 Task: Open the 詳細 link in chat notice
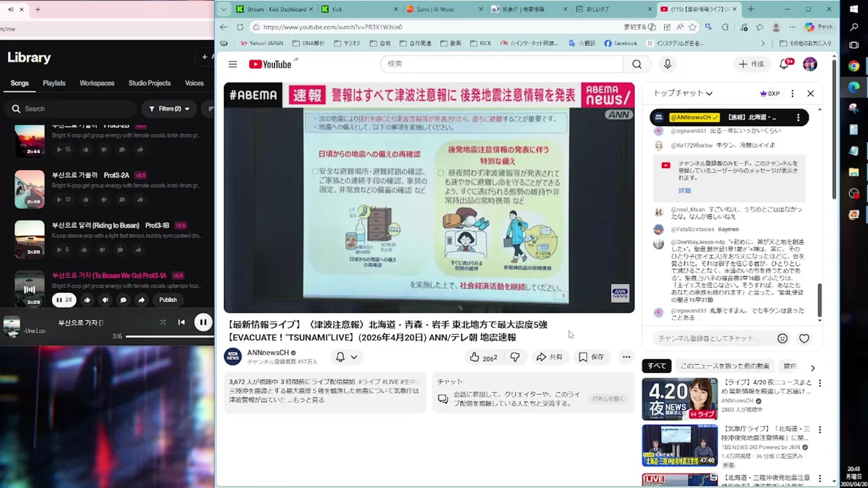(685, 191)
